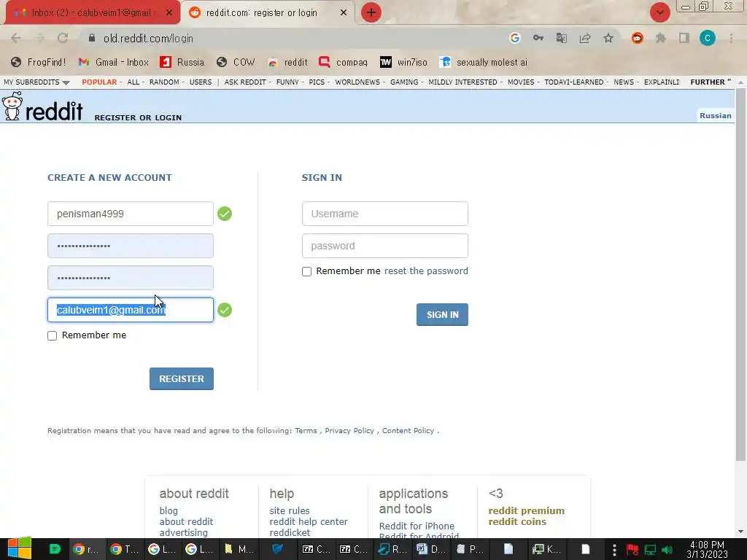Expand the MY SUBREDDITS dropdown
Image resolution: width=747 pixels, height=560 pixels.
pos(36,82)
